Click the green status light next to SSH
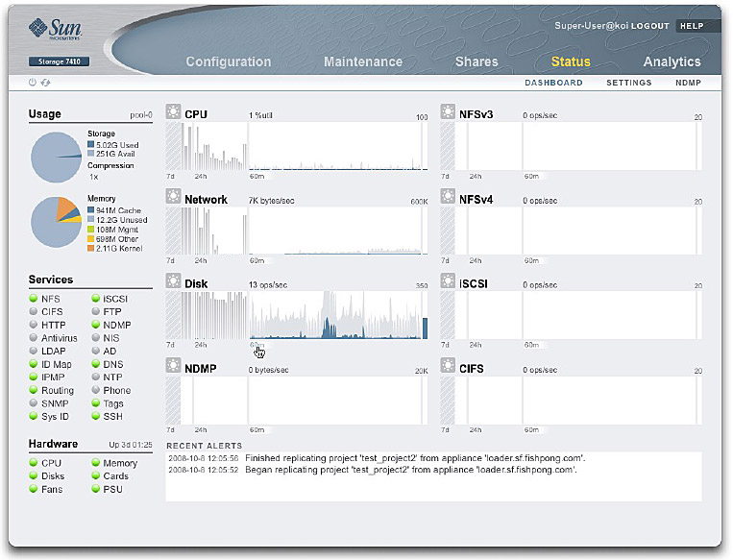Viewport: 733px width, 560px height. tap(96, 418)
